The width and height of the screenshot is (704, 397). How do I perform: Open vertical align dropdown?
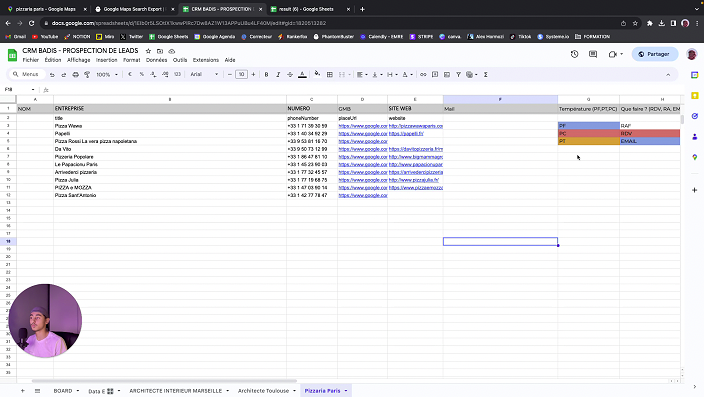point(377,75)
